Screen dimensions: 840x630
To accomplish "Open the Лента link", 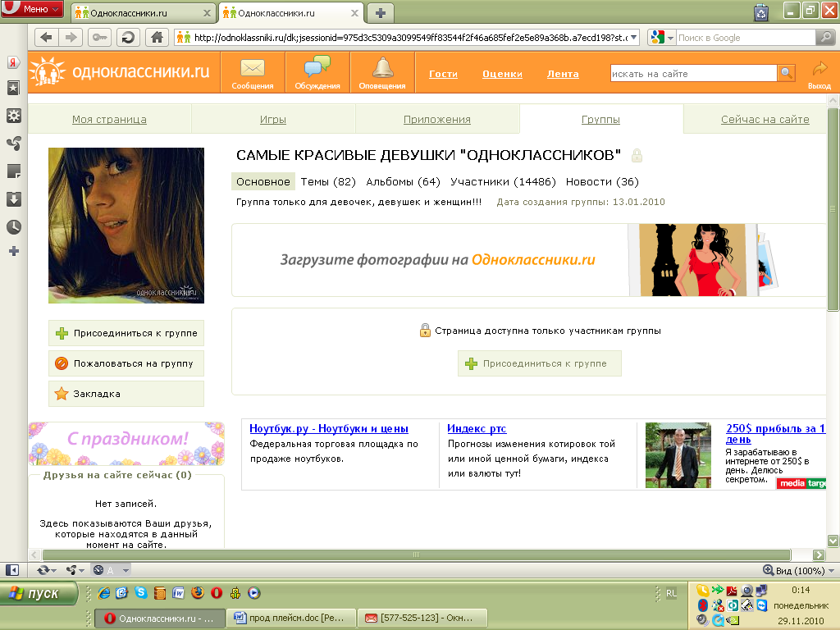I will click(563, 74).
